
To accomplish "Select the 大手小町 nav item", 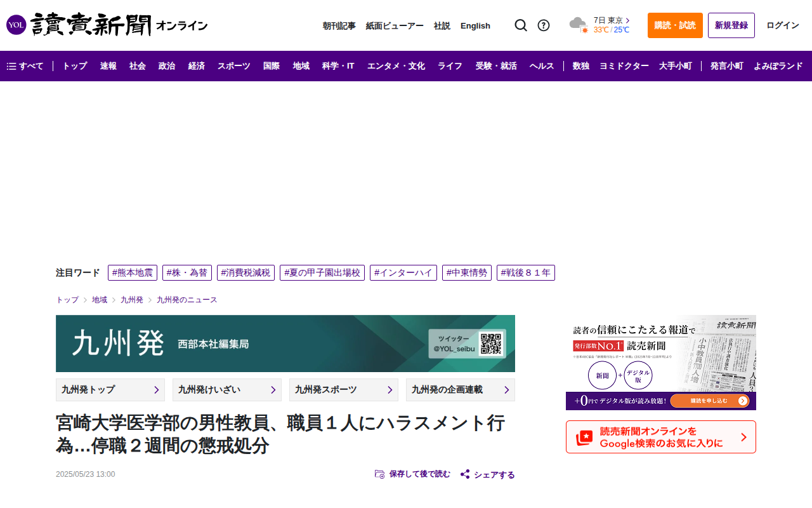I will point(675,66).
